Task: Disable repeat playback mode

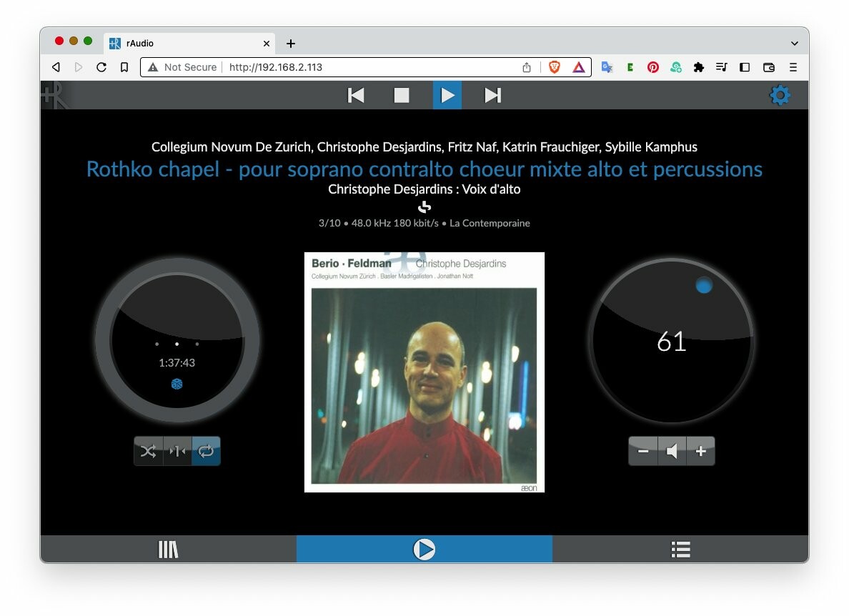Action: coord(206,451)
